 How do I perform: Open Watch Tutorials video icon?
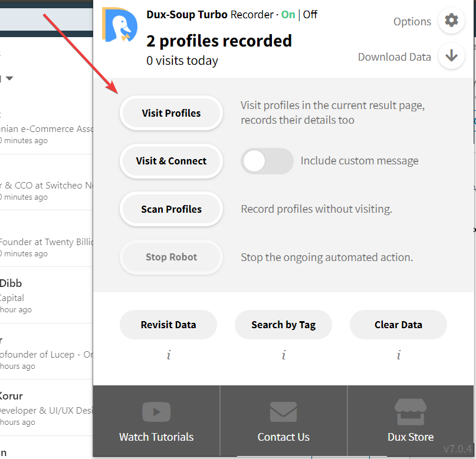(x=156, y=412)
